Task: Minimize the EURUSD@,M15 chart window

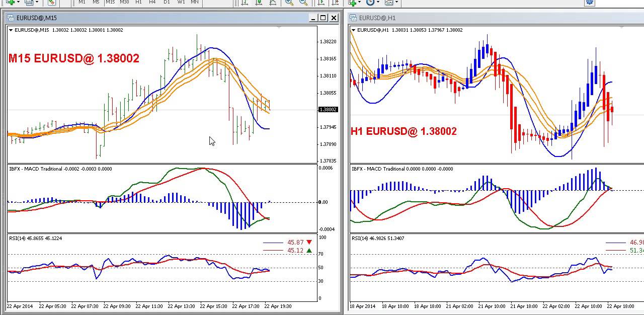Action: [313, 18]
